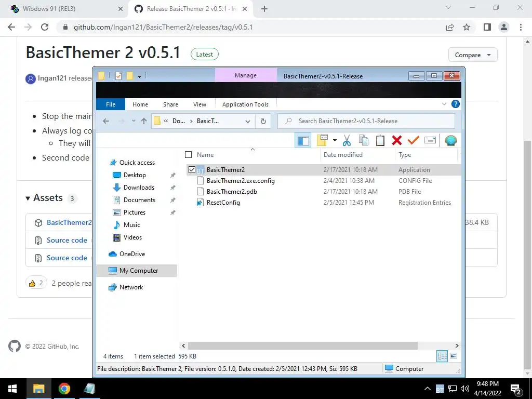
Task: Open the Windows Start button
Action: [12, 389]
